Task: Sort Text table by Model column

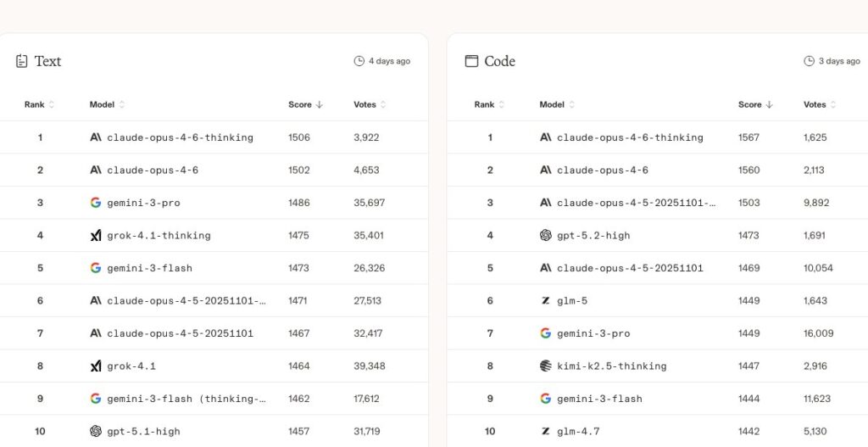Action: click(107, 105)
